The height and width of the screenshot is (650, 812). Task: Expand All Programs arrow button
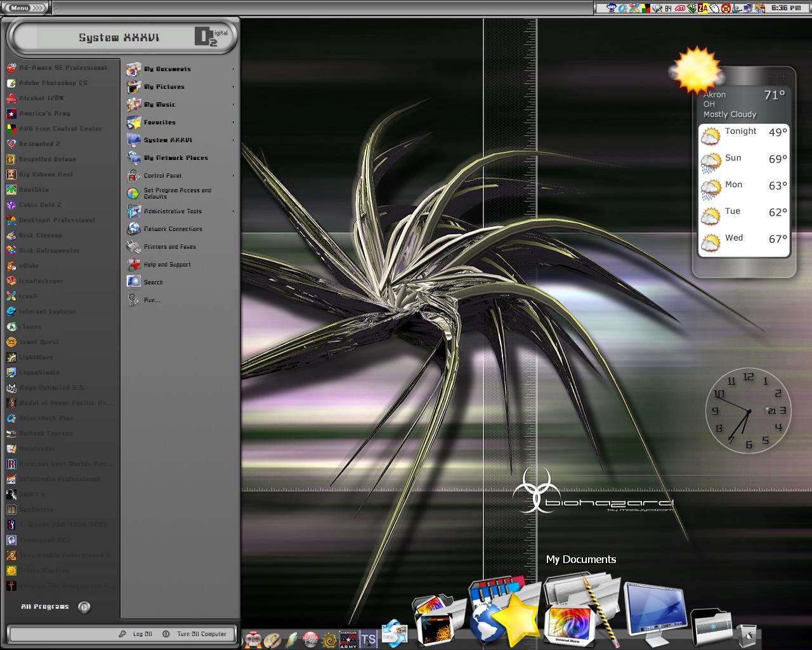coord(84,607)
